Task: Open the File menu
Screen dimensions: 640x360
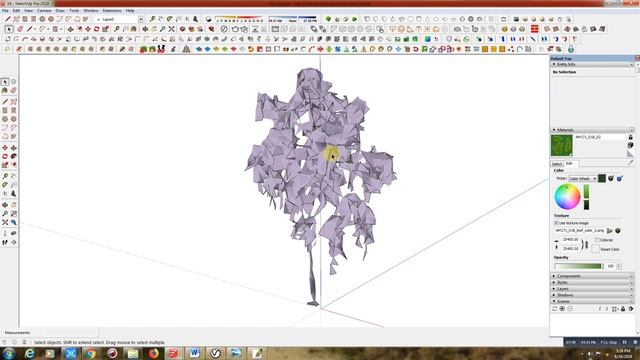Action: pyautogui.click(x=5, y=11)
